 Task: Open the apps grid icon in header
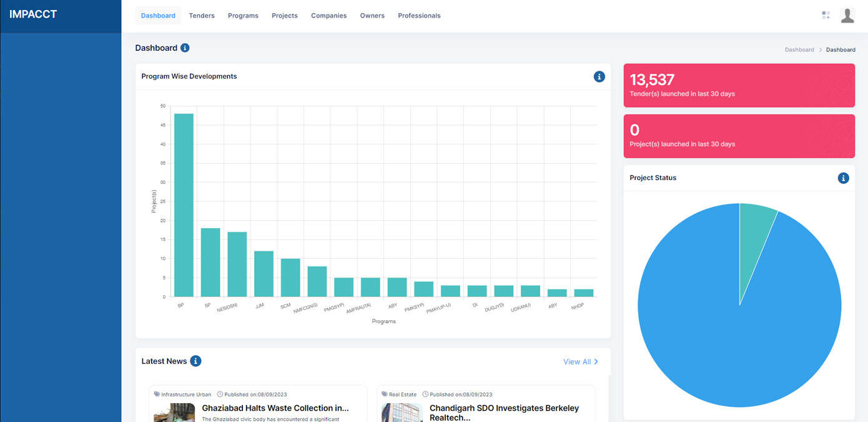pos(826,16)
